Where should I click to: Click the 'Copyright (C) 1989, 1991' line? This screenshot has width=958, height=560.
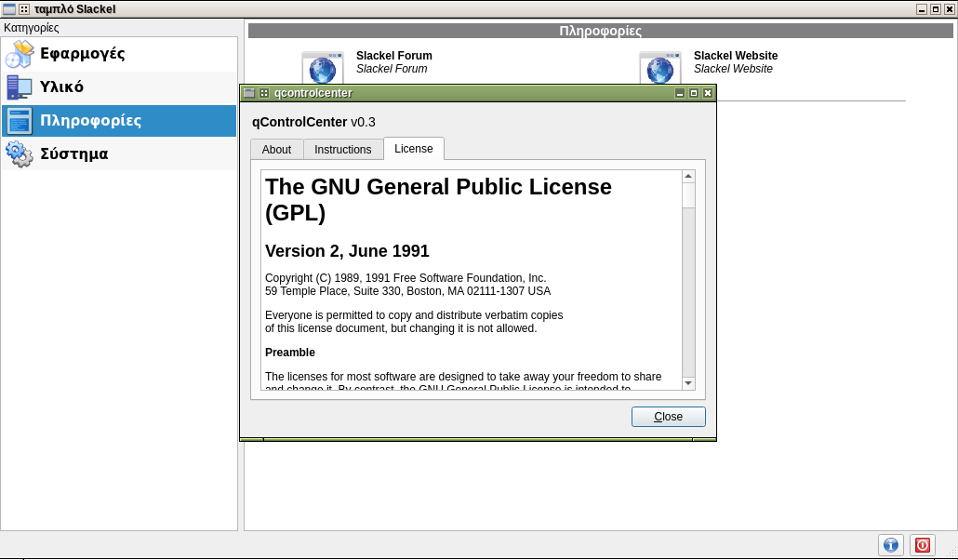[406, 278]
